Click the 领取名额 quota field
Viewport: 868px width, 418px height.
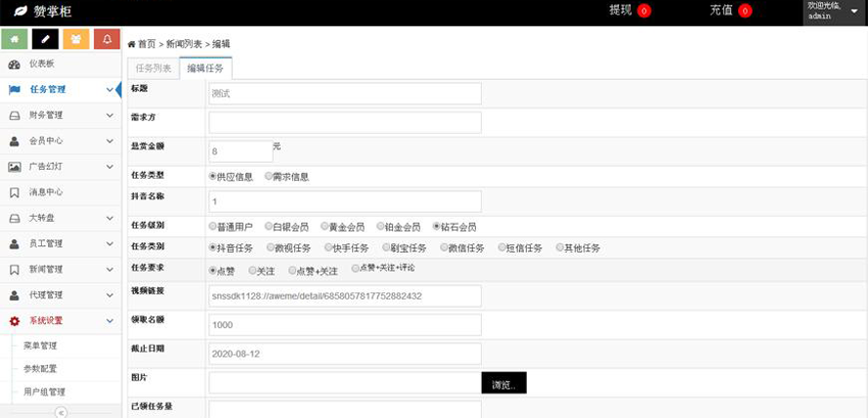[345, 324]
